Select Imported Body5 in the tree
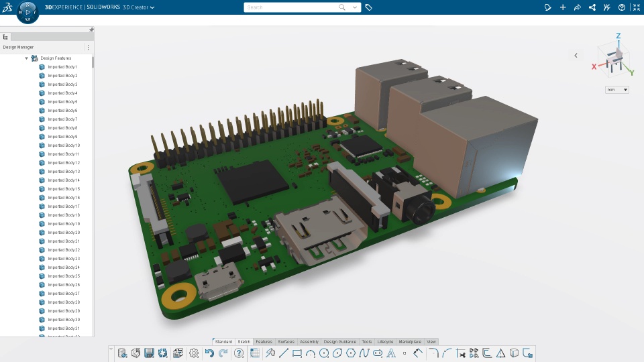This screenshot has width=644, height=362. click(62, 102)
